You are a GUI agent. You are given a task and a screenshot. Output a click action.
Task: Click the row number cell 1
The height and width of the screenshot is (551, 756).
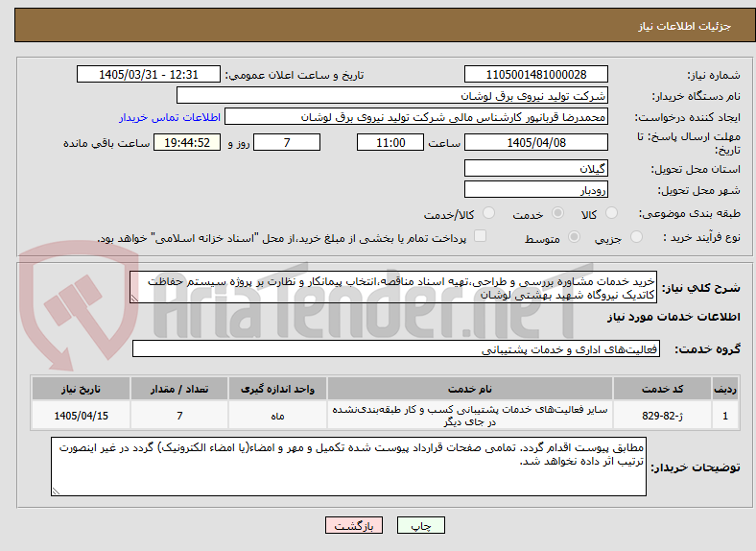(x=725, y=415)
